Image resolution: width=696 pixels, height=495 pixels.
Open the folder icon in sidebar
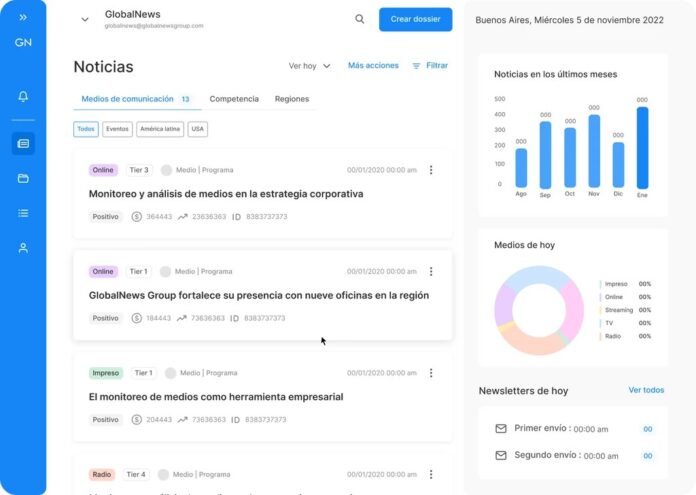pos(23,178)
